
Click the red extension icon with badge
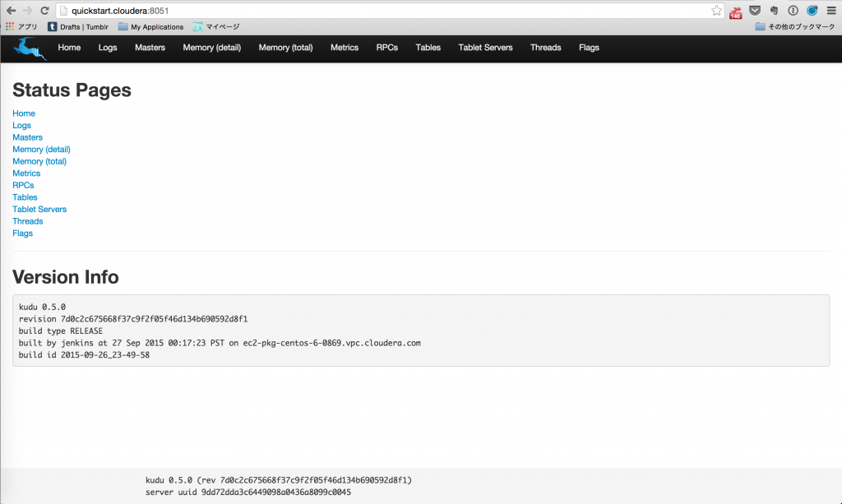coord(736,12)
